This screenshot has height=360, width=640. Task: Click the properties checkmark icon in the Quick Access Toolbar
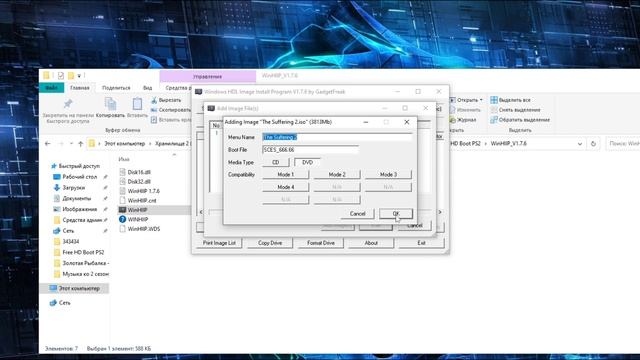tap(61, 76)
